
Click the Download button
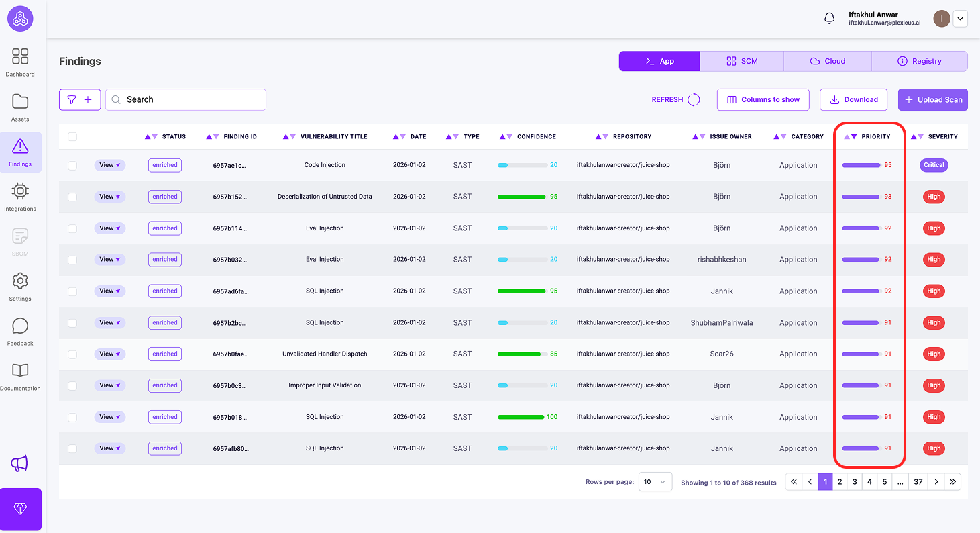point(853,99)
